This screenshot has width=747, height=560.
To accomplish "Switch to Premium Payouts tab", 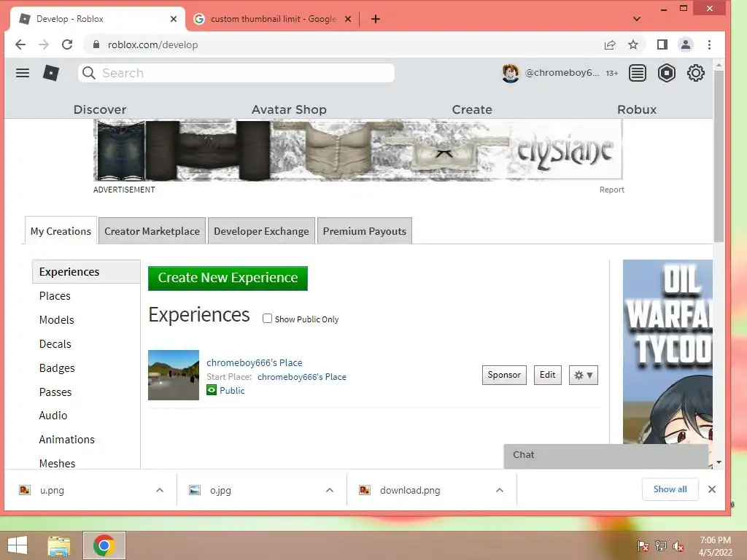I will (x=365, y=231).
